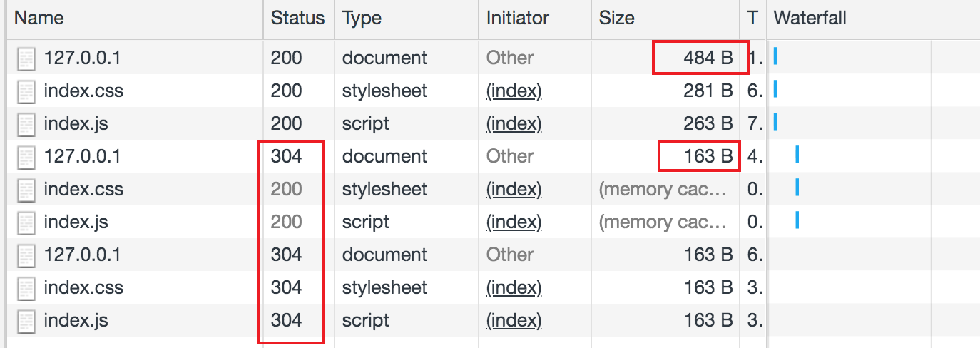
Task: Click the document type of the 484 B request
Action: tap(384, 58)
